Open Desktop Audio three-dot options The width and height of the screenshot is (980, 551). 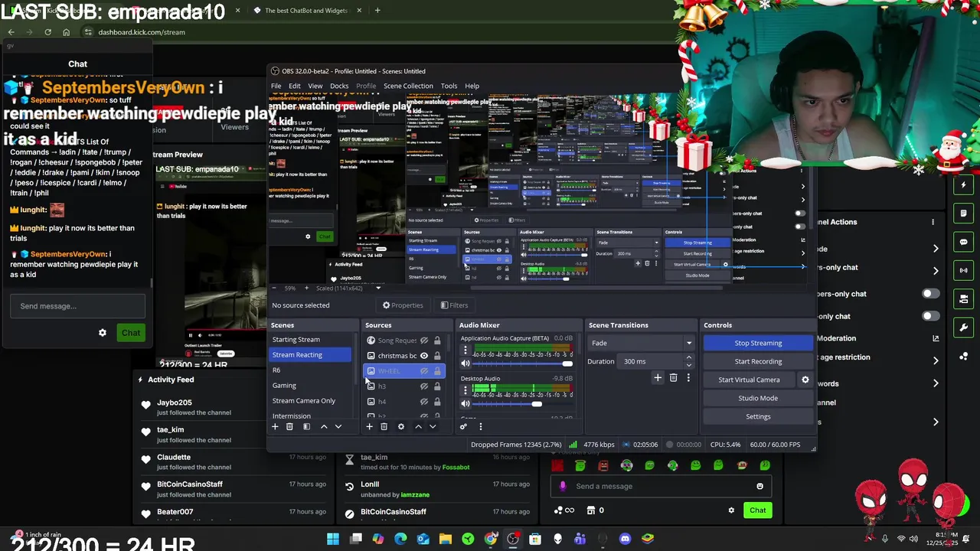(465, 390)
